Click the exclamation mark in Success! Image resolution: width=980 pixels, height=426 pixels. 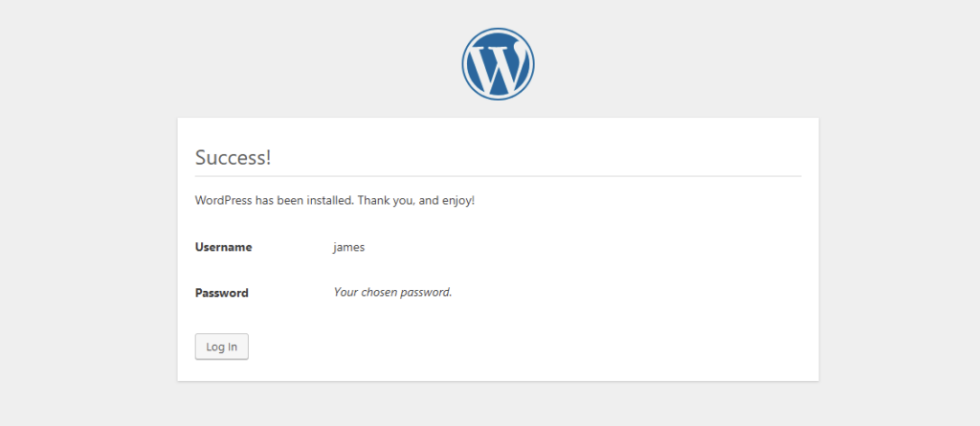[x=269, y=157]
